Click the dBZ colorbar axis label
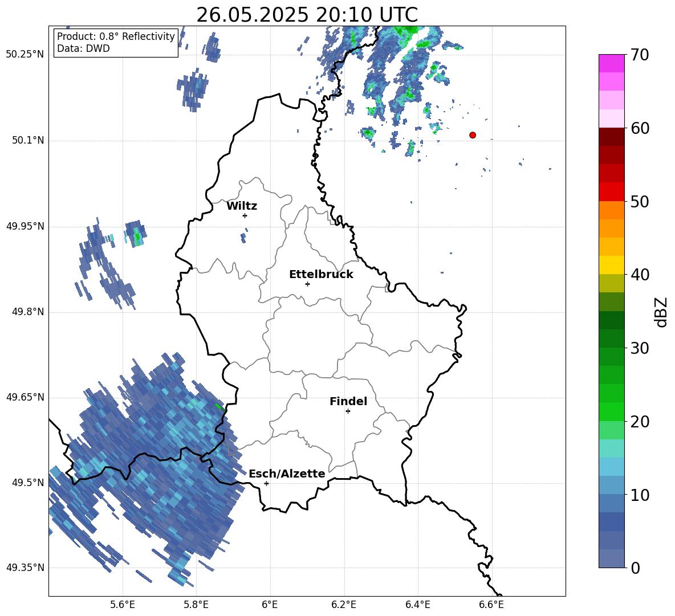 pos(660,312)
